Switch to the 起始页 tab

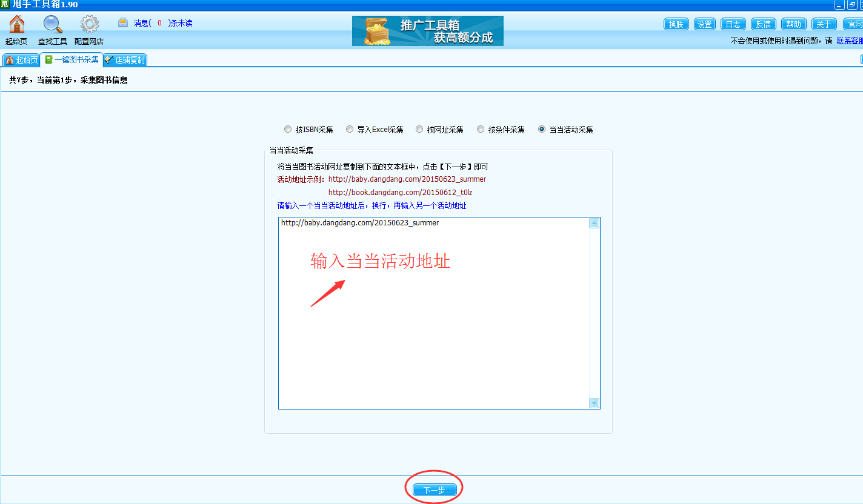(21, 60)
